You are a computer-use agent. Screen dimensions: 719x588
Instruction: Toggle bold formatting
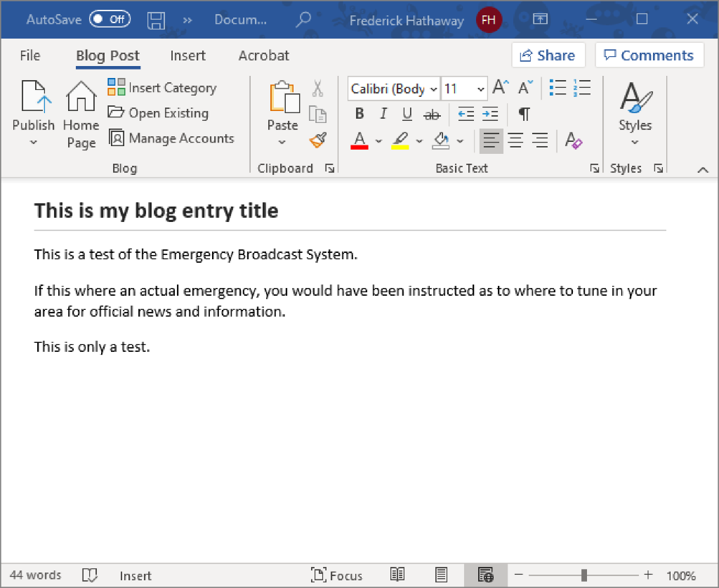359,113
